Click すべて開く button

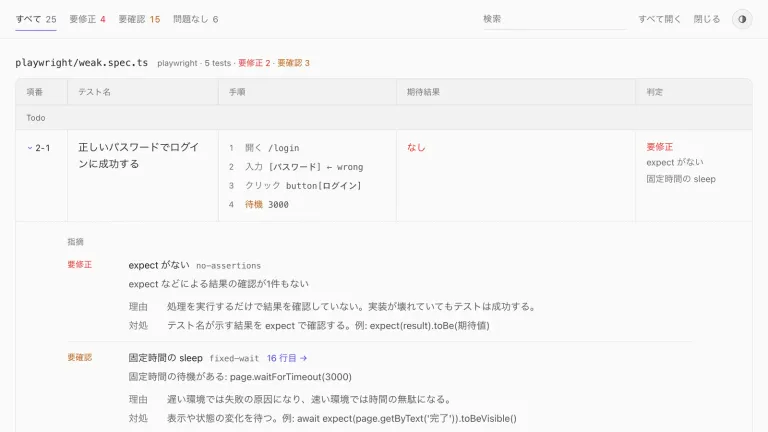coord(659,19)
